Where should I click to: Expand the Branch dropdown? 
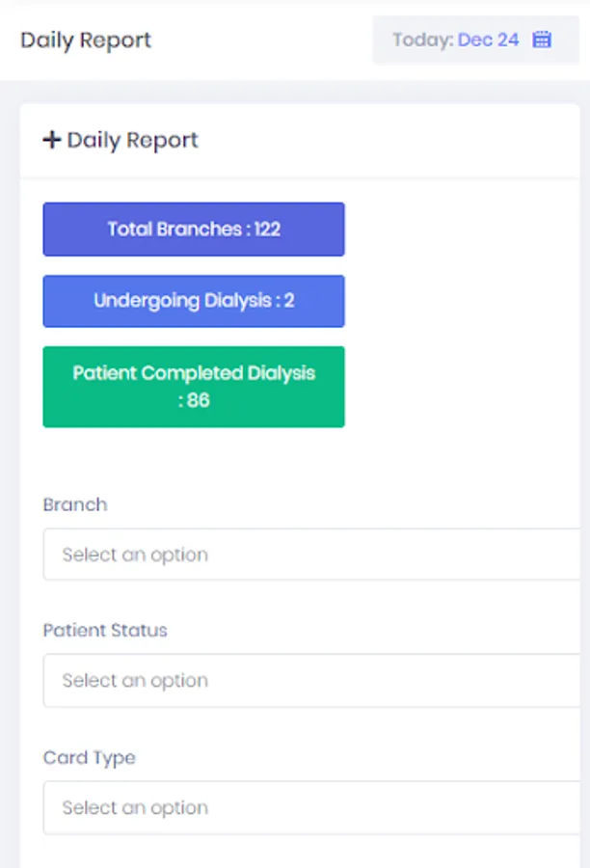pos(313,555)
